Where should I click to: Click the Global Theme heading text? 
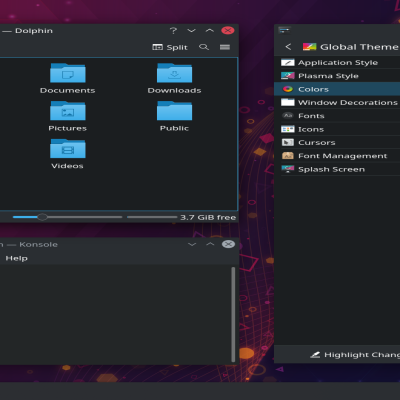tap(359, 47)
